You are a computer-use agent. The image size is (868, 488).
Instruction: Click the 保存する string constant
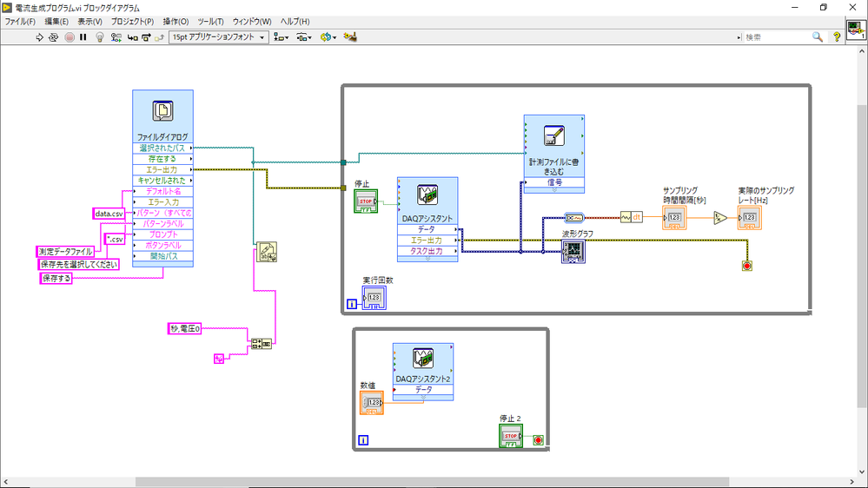tap(56, 279)
